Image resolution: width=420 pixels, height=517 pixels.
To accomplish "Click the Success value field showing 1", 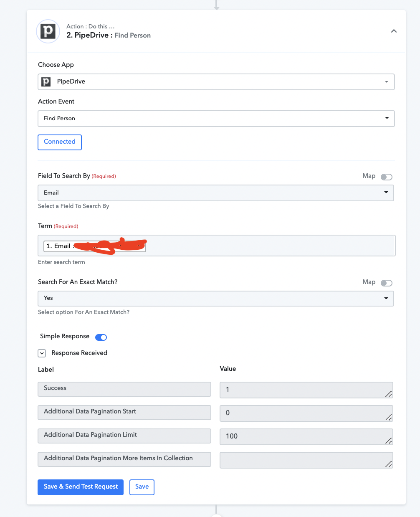I will (x=306, y=390).
